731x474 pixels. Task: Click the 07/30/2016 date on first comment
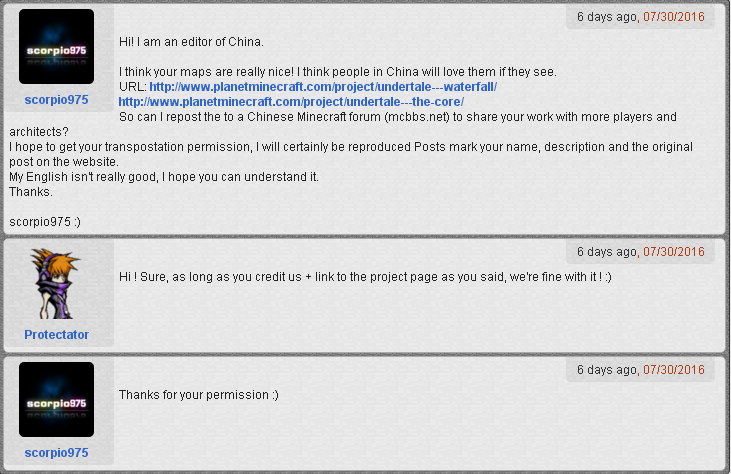click(673, 17)
